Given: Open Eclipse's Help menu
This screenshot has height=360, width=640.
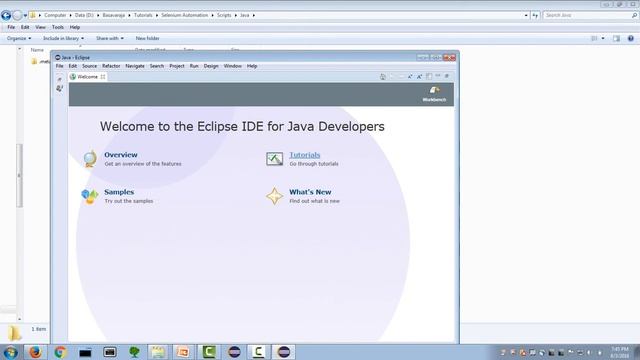Looking at the screenshot, I should (252, 66).
